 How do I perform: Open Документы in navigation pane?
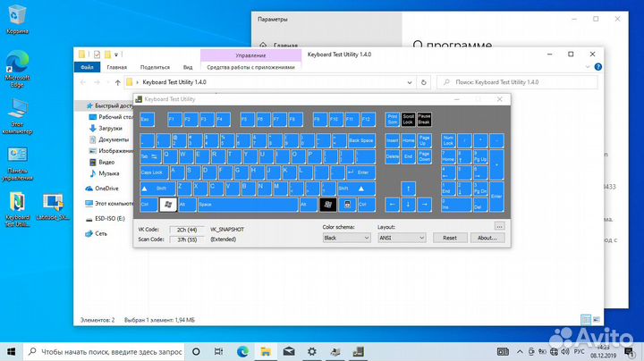[109, 139]
